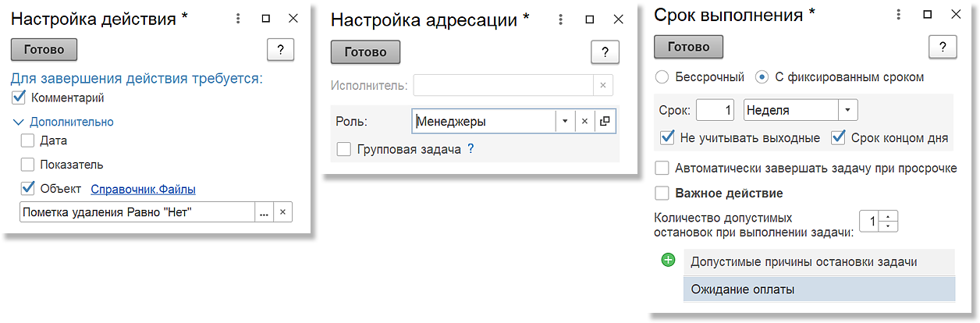
Task: Clear the Пометка удаления filter field
Action: tap(282, 212)
